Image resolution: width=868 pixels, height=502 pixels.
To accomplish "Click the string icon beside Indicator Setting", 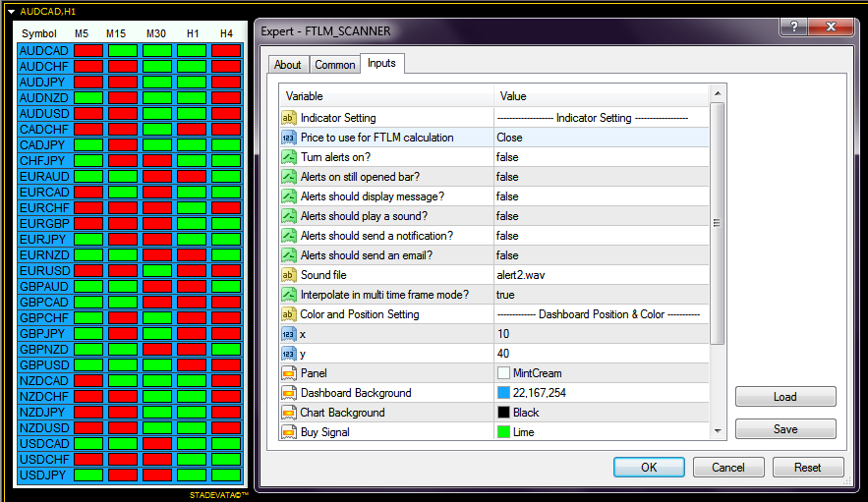I will click(288, 118).
